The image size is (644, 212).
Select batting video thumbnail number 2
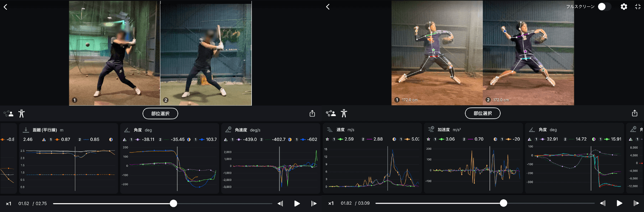(206, 53)
